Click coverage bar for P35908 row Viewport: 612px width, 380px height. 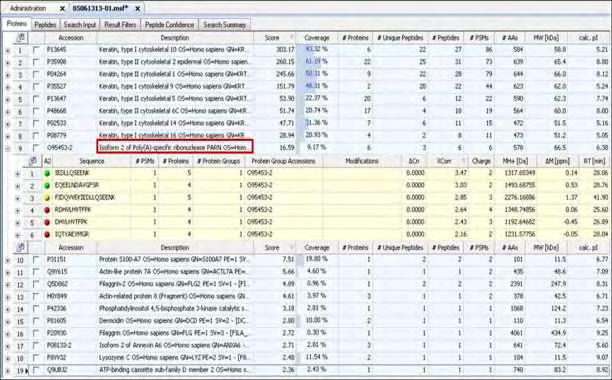(x=317, y=62)
